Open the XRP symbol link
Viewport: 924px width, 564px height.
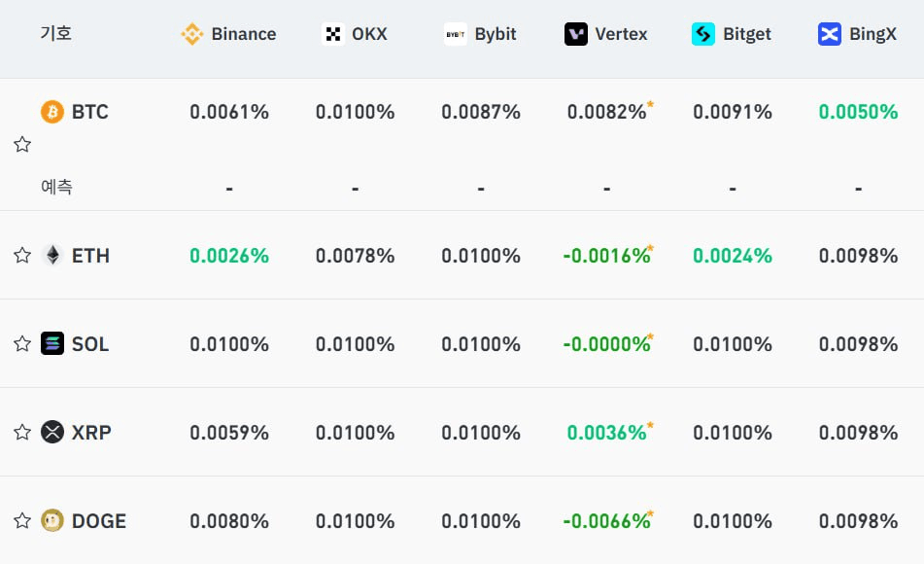91,433
